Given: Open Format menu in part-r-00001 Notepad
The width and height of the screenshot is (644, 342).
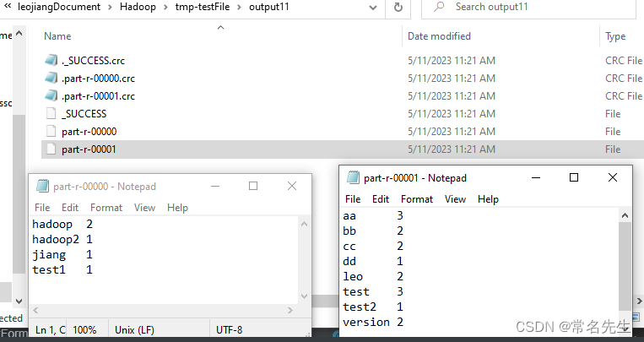Looking at the screenshot, I should [417, 199].
